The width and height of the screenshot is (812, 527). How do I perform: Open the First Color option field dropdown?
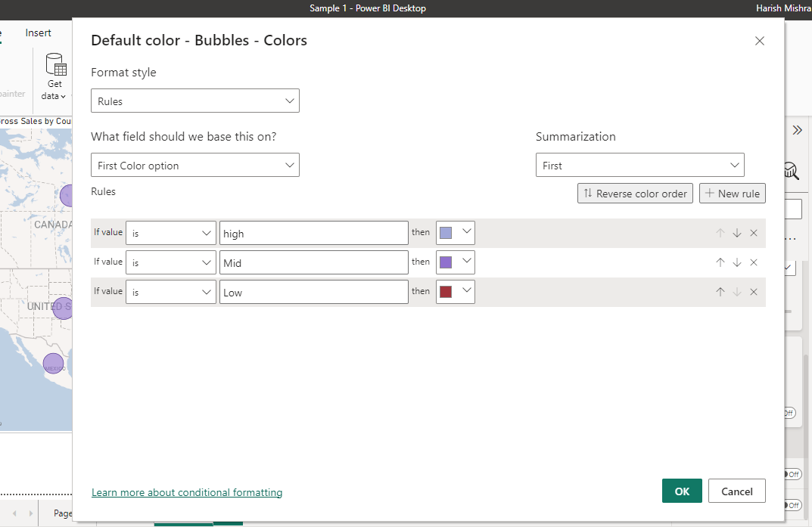click(195, 165)
